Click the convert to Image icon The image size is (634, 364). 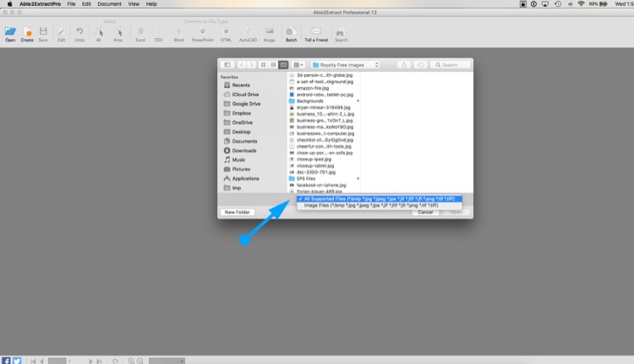(270, 31)
